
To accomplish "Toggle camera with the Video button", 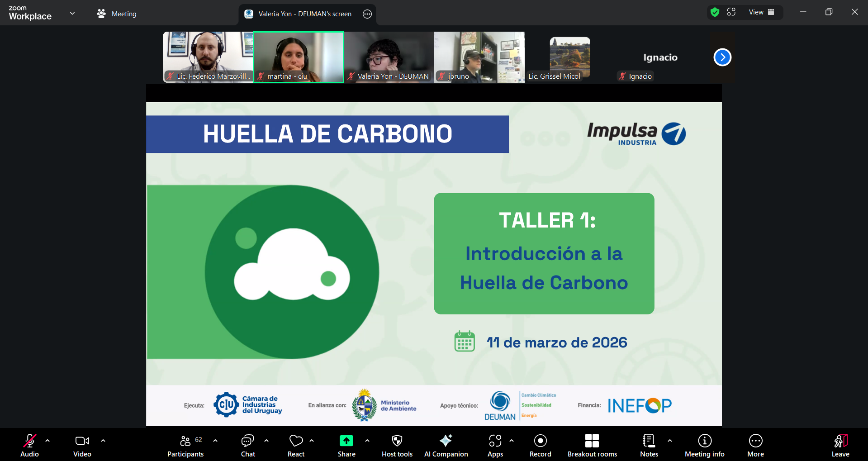I will coord(82,446).
